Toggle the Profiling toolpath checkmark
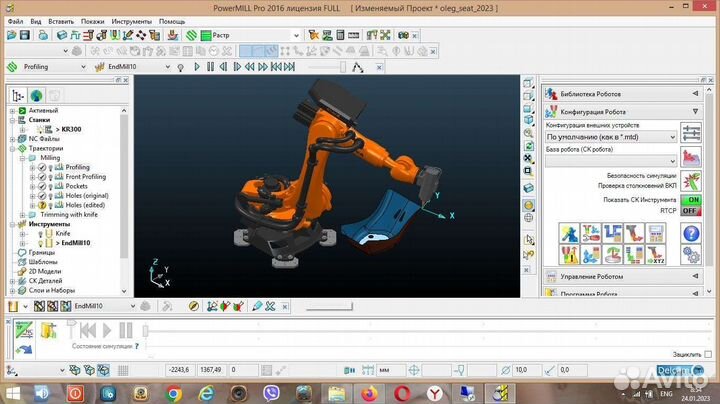This screenshot has height=404, width=720. pos(42,168)
